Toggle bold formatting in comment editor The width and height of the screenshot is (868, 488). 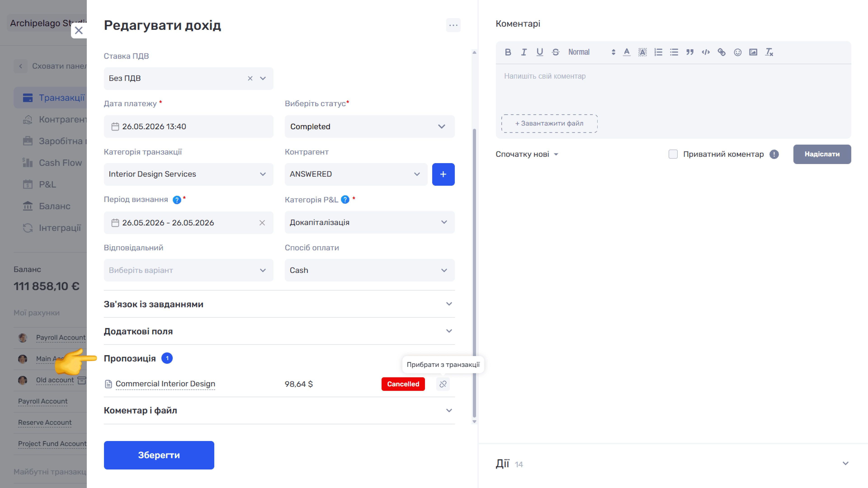pyautogui.click(x=508, y=52)
